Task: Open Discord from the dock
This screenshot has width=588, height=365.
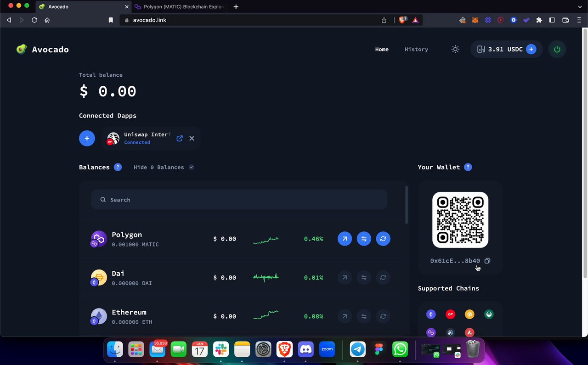Action: click(306, 350)
